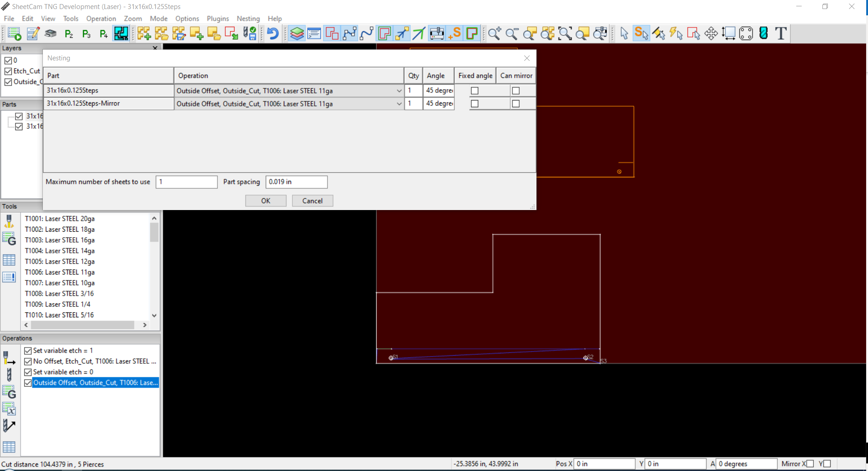This screenshot has width=868, height=471.
Task: Open Operation dropdown for 31x16x0.125Steps-Mirror row
Action: [x=399, y=104]
